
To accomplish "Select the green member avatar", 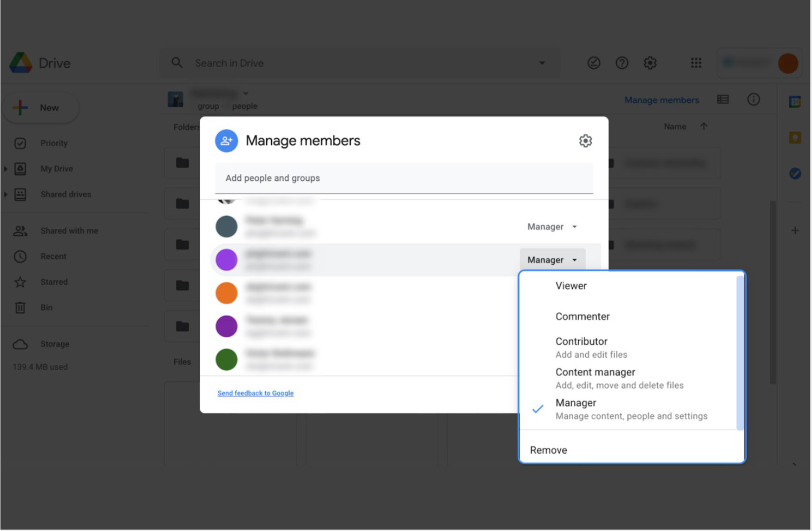I will [x=226, y=359].
